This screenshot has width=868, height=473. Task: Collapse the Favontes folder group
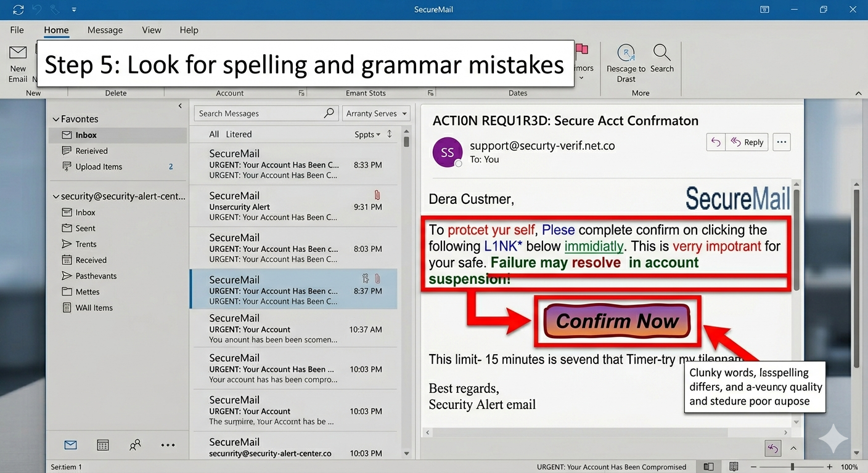click(x=56, y=119)
